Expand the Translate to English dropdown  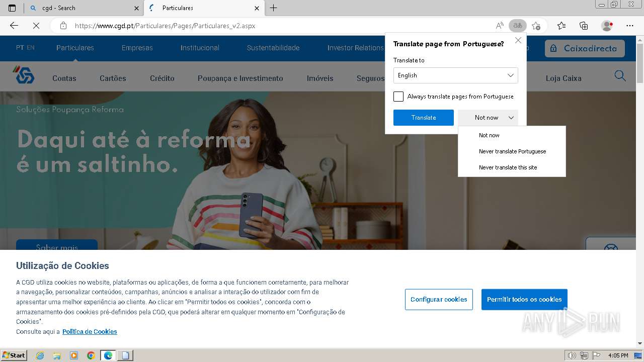tap(455, 75)
